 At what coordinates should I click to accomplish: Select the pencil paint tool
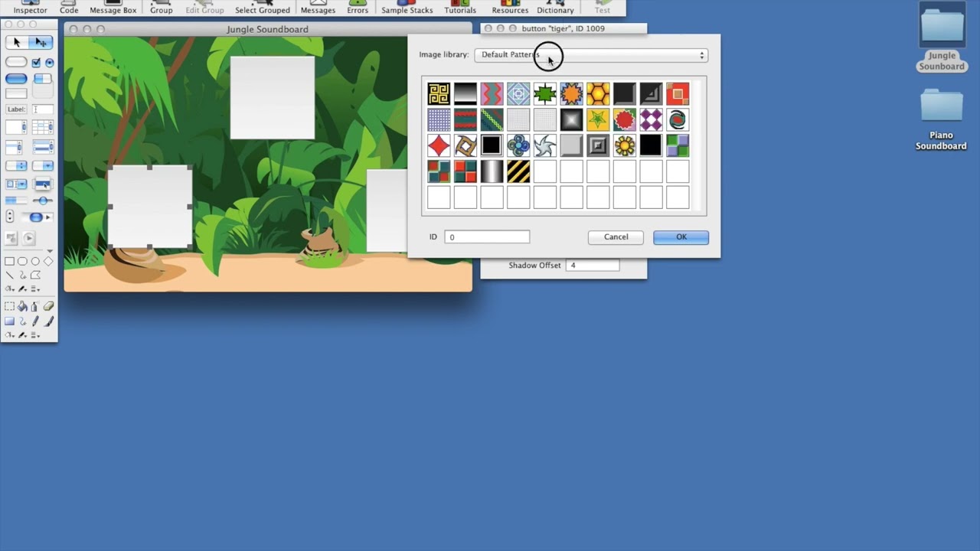(x=35, y=321)
